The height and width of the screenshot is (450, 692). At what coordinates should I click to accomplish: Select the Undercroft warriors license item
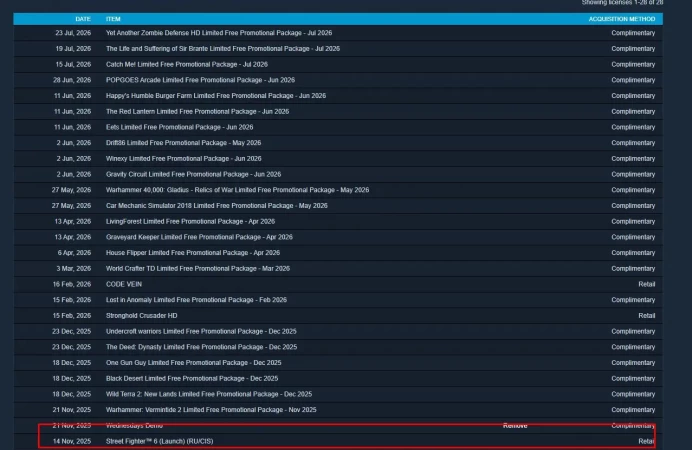click(x=201, y=331)
